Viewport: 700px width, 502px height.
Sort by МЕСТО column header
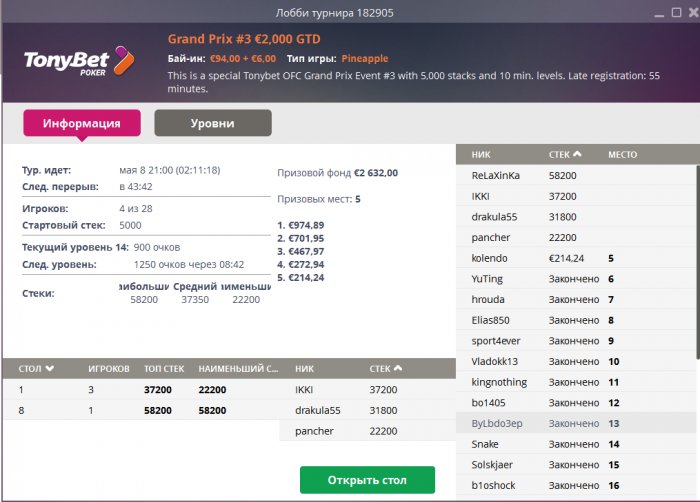click(622, 155)
